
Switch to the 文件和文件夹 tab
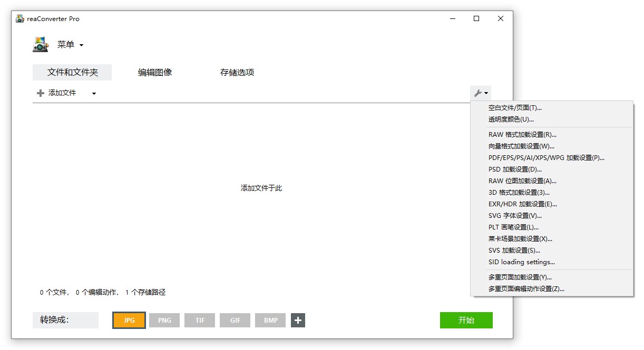(72, 73)
